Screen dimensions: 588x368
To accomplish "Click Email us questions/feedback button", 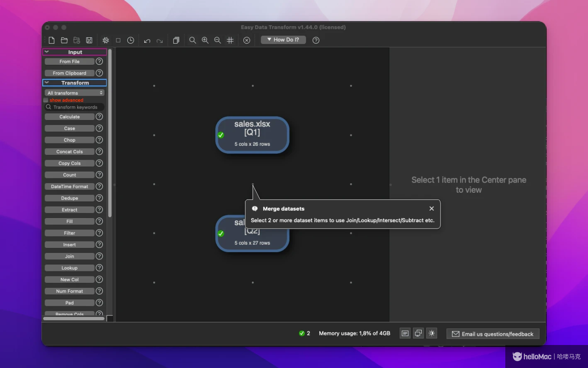I will pos(493,334).
